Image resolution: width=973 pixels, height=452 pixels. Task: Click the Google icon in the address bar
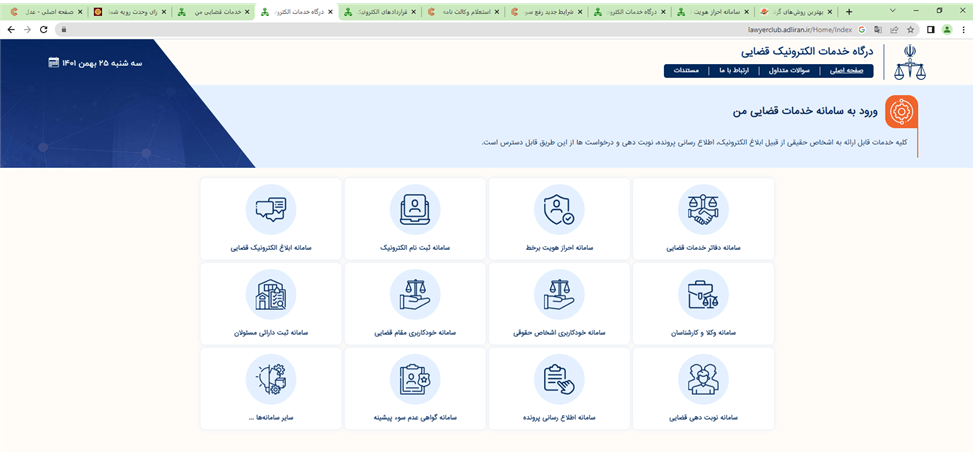[862, 29]
